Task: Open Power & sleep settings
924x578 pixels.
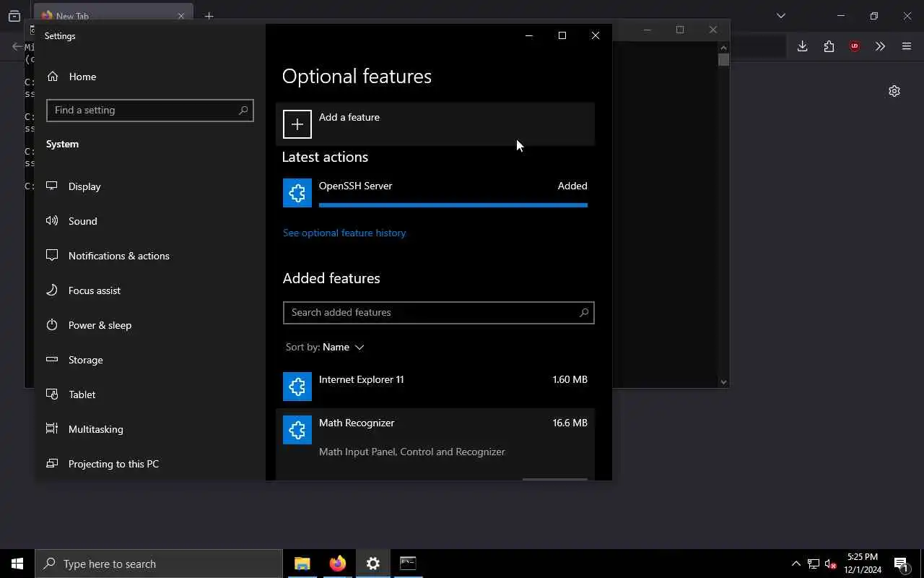Action: click(x=149, y=325)
